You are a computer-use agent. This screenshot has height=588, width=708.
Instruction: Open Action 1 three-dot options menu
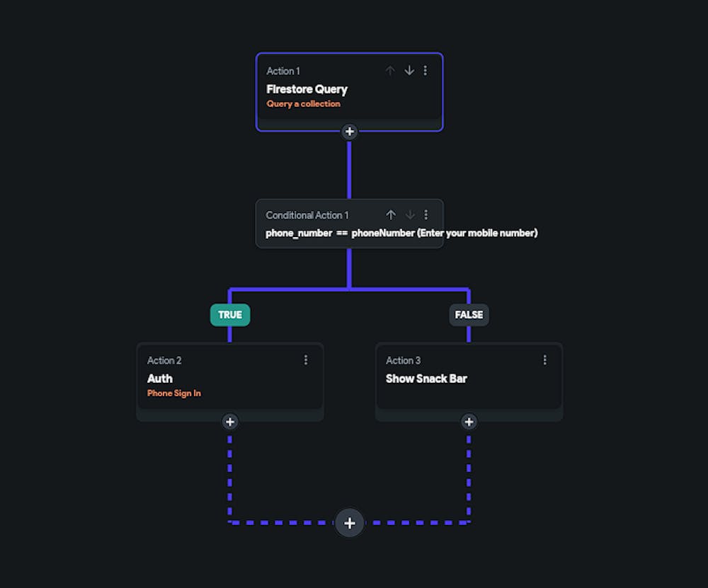426,71
